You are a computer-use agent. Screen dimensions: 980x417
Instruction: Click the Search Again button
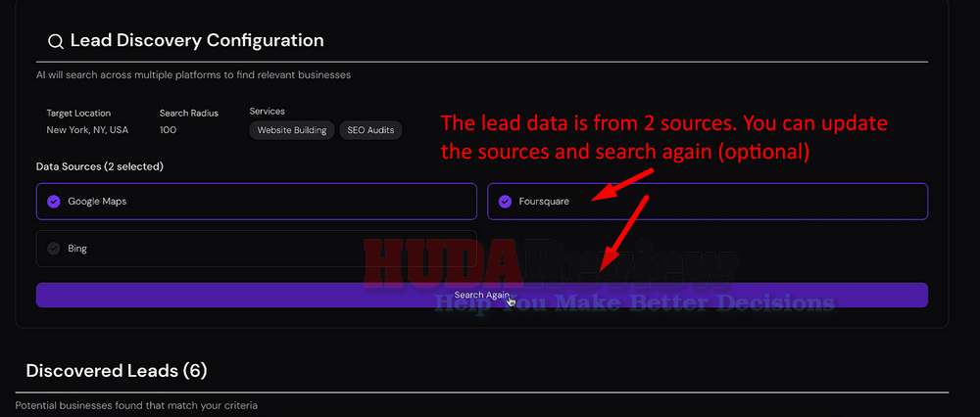coord(482,295)
